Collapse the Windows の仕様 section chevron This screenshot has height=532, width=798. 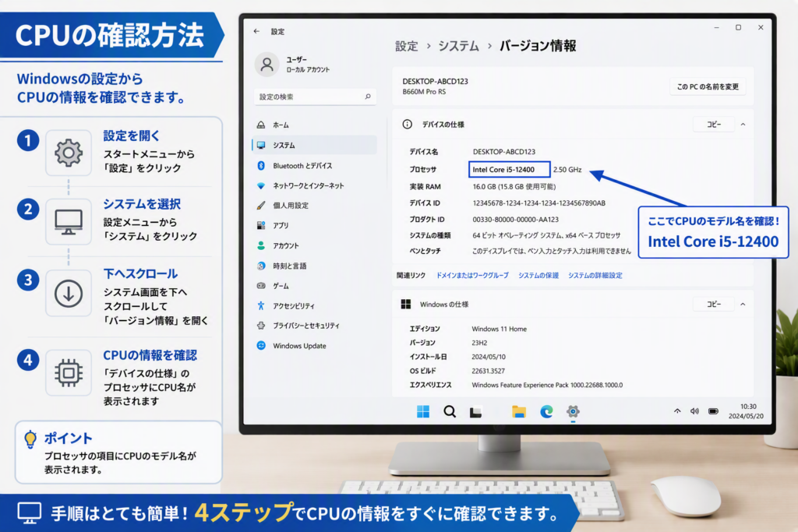click(743, 304)
